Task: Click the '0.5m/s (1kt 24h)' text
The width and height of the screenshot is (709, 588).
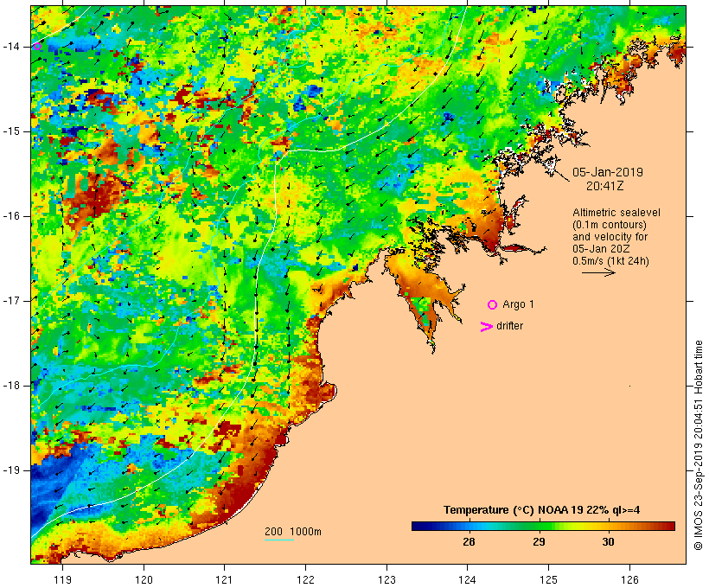Action: (x=611, y=261)
